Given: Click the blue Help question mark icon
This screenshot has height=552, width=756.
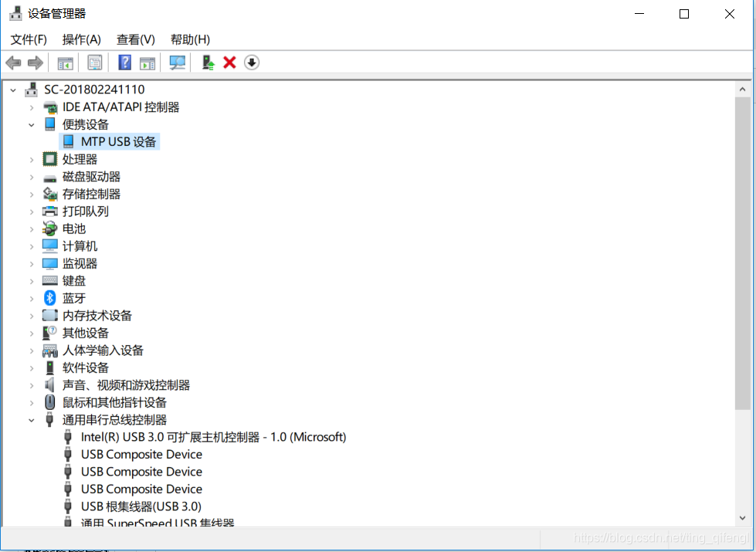Looking at the screenshot, I should 125,63.
